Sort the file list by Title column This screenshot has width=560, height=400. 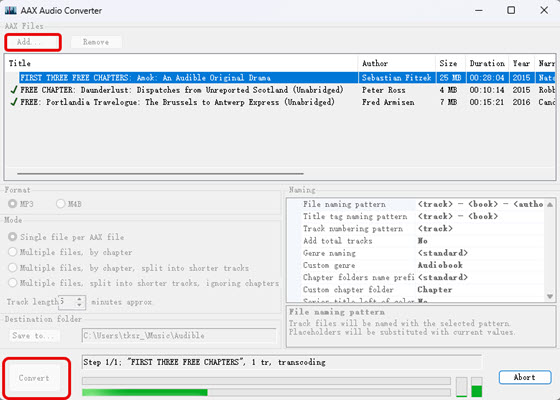pos(181,63)
